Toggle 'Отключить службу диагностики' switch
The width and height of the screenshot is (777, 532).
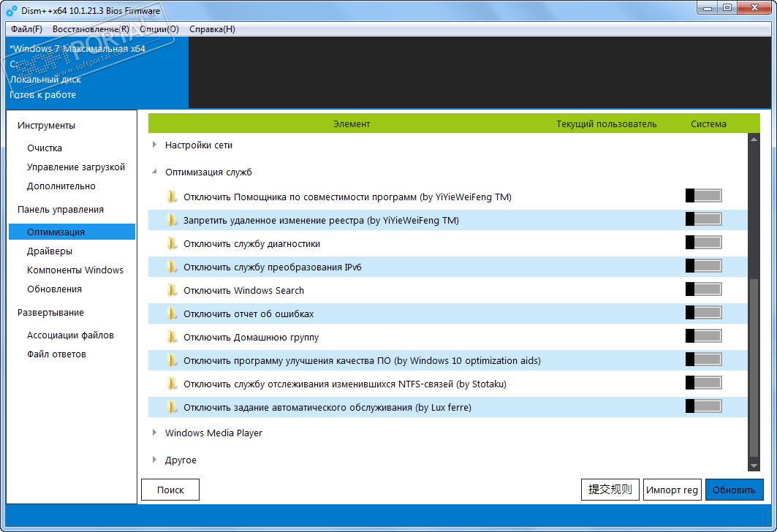point(704,242)
